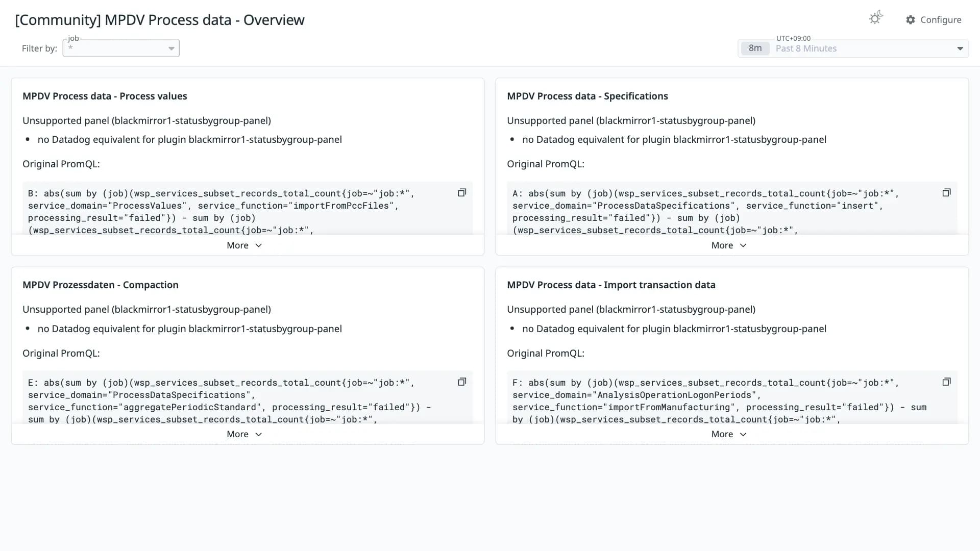This screenshot has width=980, height=551.
Task: Select the Import transaction data panel heading
Action: [611, 285]
